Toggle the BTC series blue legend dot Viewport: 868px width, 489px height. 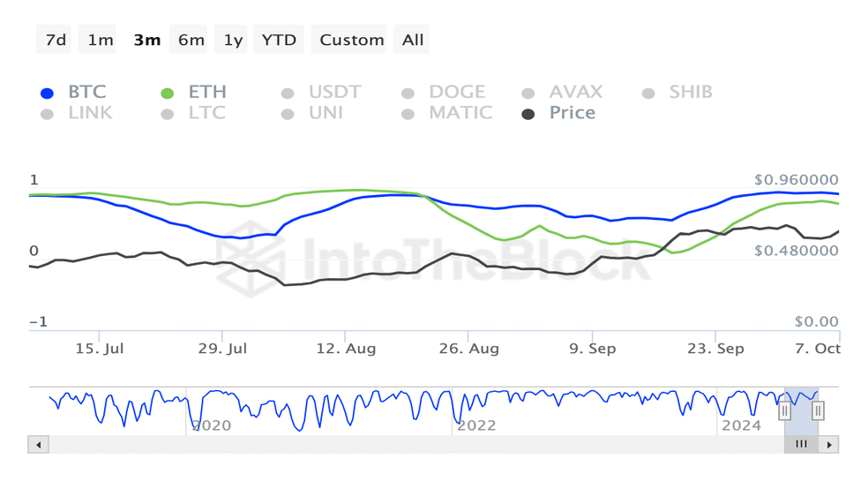click(47, 94)
